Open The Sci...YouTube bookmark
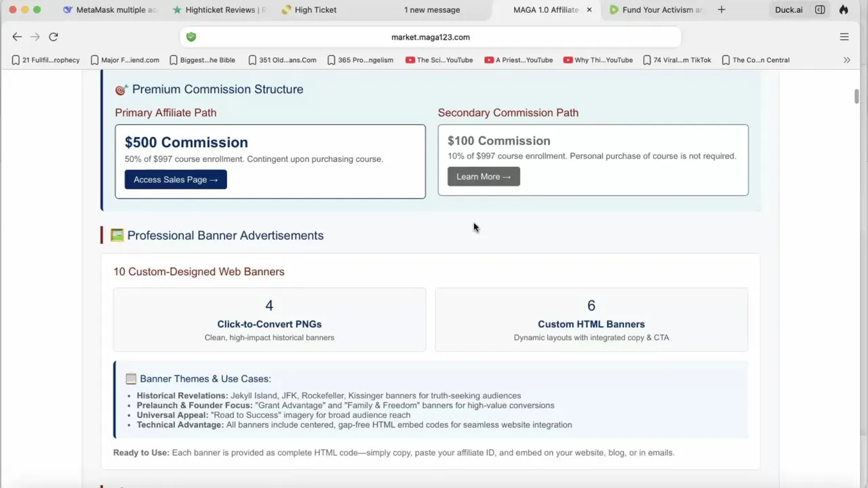 [439, 60]
